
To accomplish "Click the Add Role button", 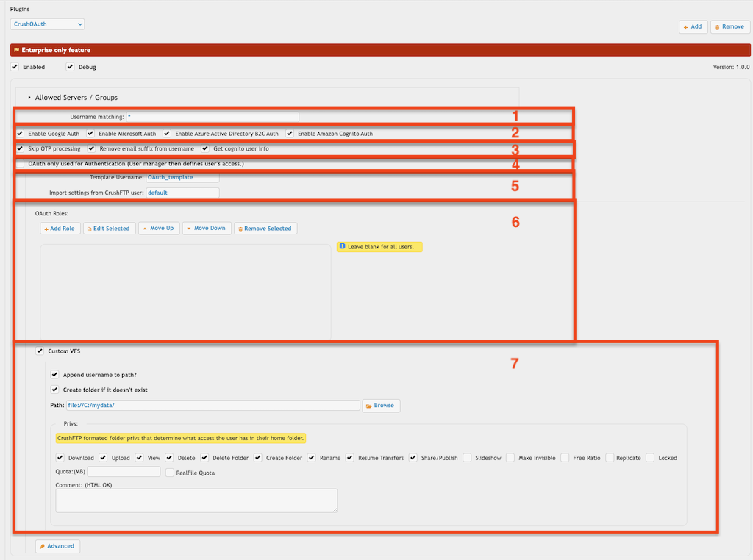I will pyautogui.click(x=60, y=229).
